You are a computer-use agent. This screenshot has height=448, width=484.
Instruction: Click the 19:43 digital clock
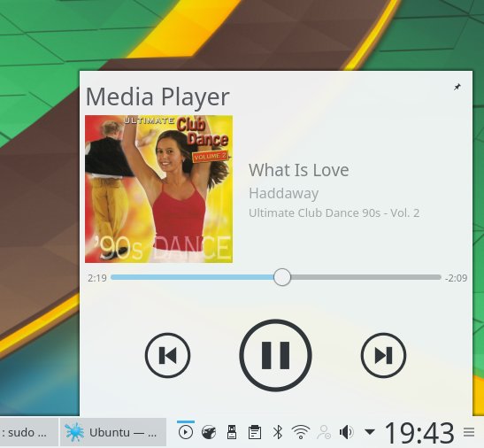tap(419, 433)
